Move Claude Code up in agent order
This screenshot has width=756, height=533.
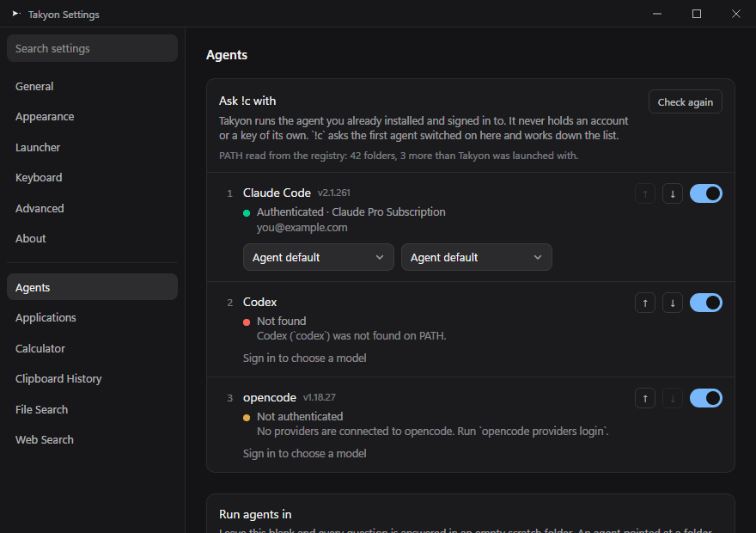tap(645, 194)
